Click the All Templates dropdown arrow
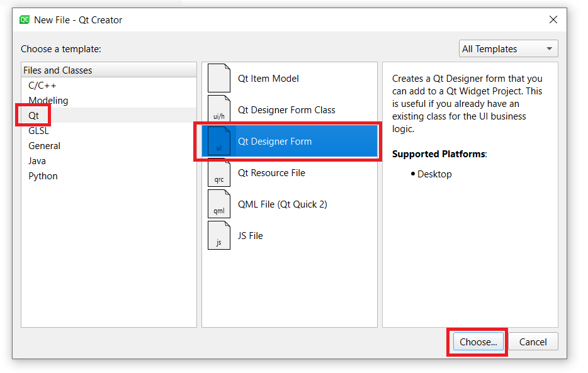 (x=549, y=49)
